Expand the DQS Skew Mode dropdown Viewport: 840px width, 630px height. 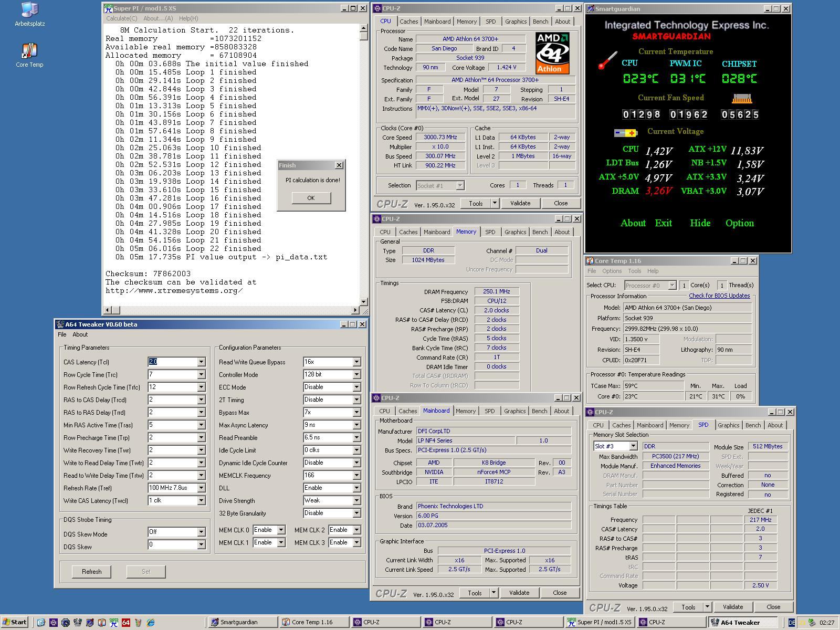201,532
